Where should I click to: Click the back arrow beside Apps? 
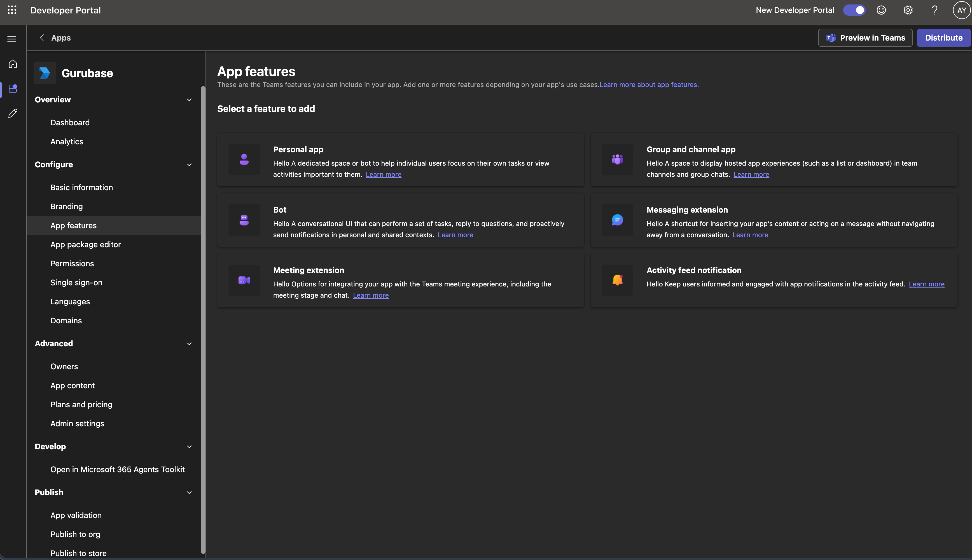(x=42, y=38)
